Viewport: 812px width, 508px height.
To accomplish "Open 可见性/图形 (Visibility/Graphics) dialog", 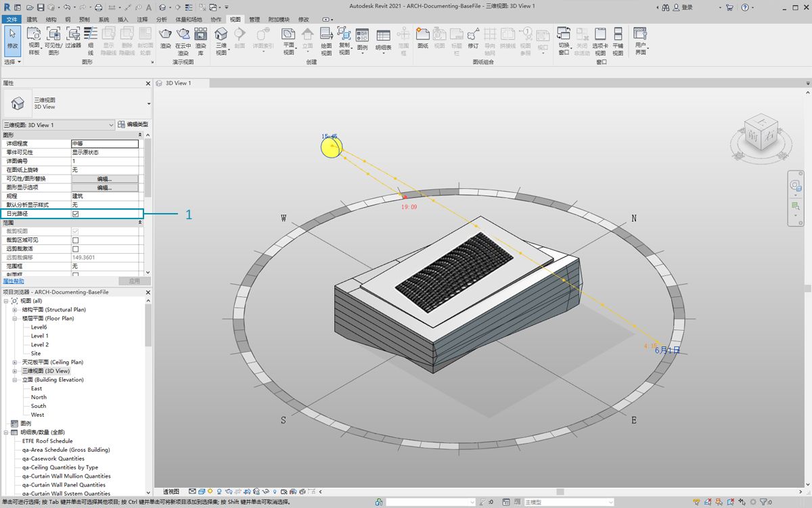I will pos(54,40).
